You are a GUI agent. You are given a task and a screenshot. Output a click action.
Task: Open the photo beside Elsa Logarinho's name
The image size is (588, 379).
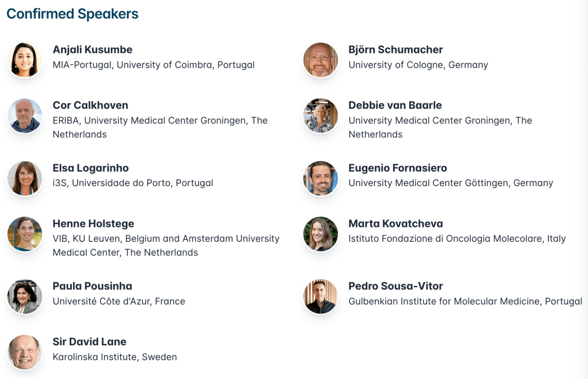(25, 178)
